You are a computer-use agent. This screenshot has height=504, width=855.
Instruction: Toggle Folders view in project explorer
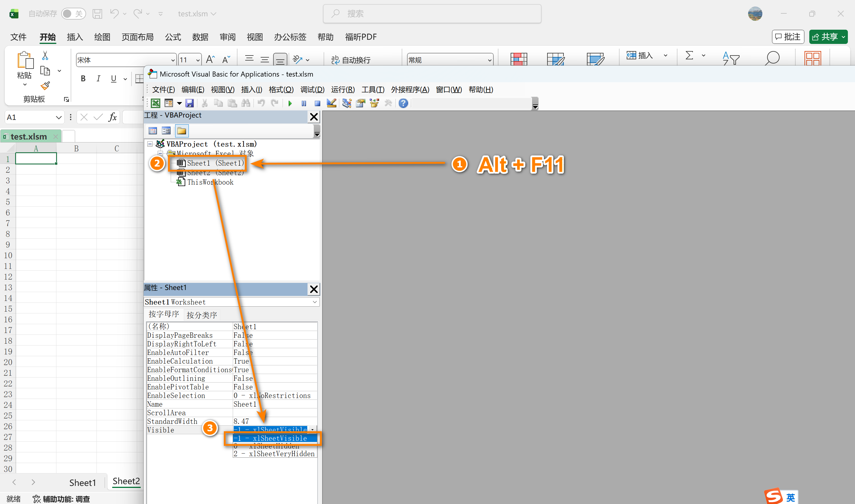pyautogui.click(x=182, y=131)
